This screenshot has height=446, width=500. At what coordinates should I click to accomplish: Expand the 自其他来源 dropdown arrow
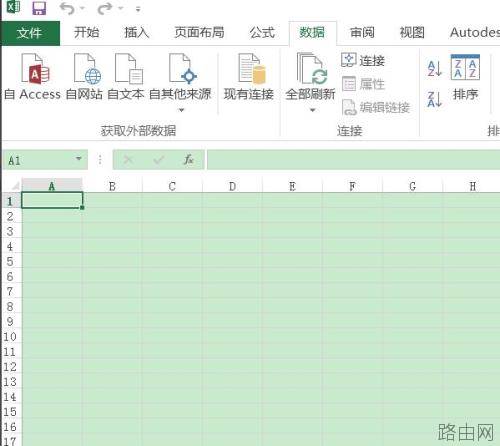click(181, 110)
